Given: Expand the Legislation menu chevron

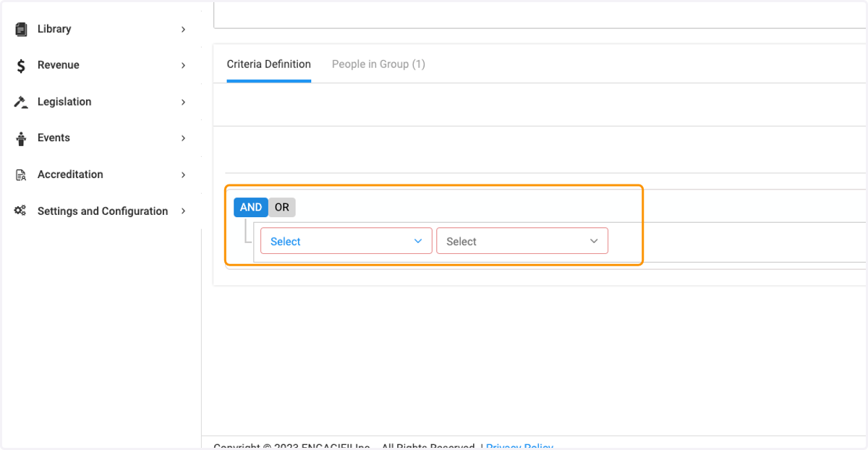Looking at the screenshot, I should pos(183,102).
